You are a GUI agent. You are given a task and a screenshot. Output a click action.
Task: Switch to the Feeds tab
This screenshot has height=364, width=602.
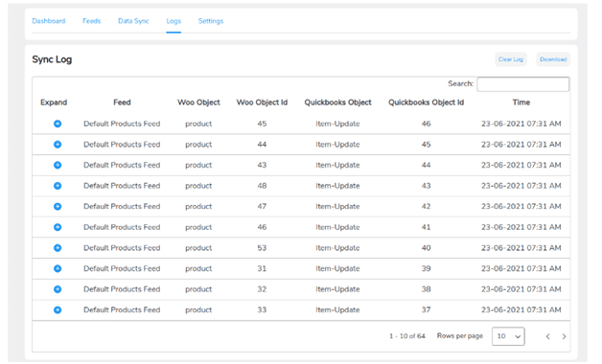coord(91,21)
